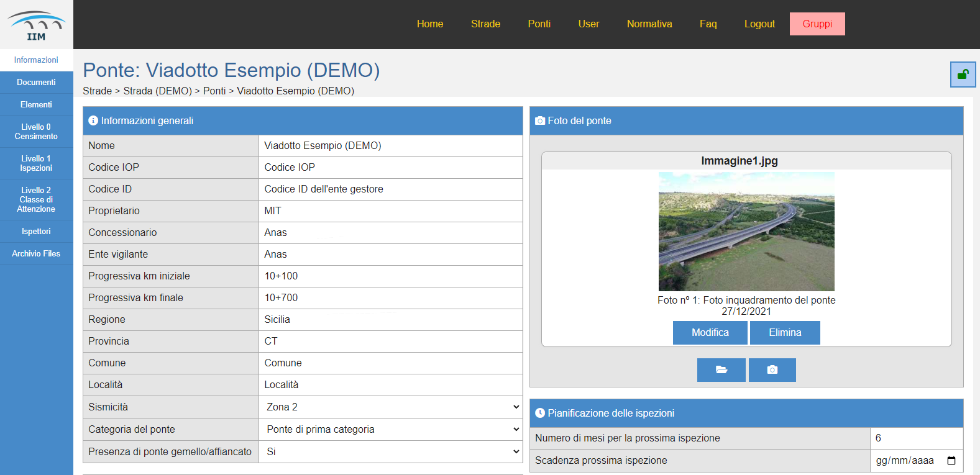Expand Presenza di ponte gemello/affiancato dropdown
The height and width of the screenshot is (475, 980).
point(390,452)
